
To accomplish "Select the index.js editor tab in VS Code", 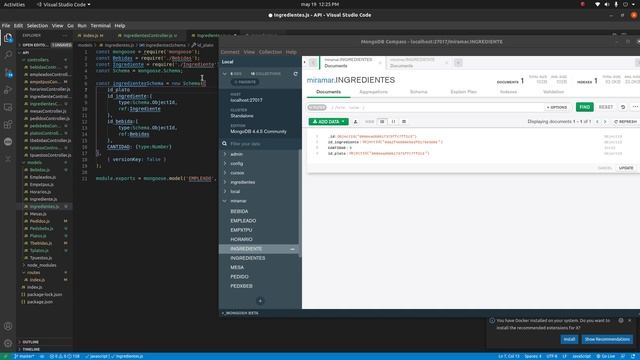I will [x=93, y=36].
